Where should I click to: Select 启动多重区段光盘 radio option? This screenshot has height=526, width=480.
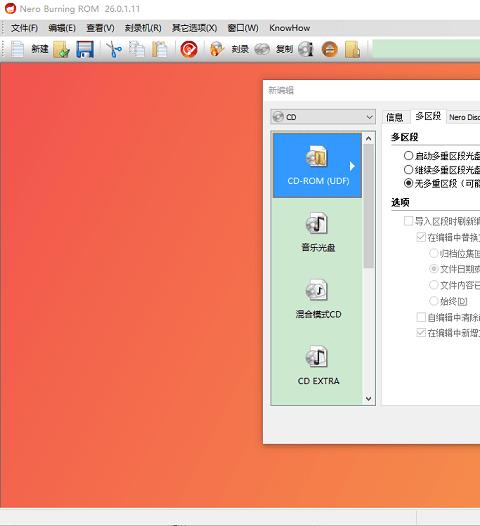(x=408, y=156)
